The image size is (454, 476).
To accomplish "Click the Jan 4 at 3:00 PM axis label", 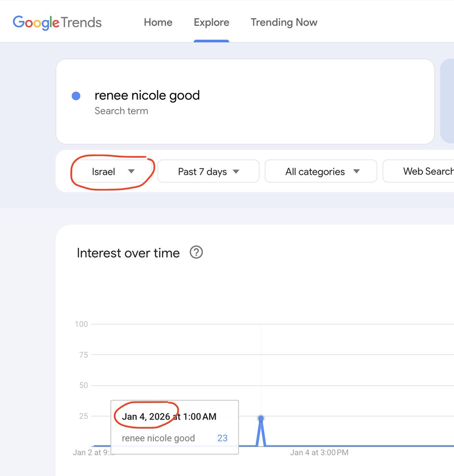I will (x=319, y=453).
